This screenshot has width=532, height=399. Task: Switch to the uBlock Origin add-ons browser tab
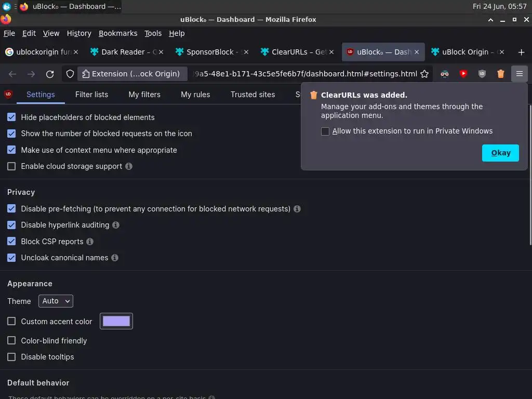point(468,52)
